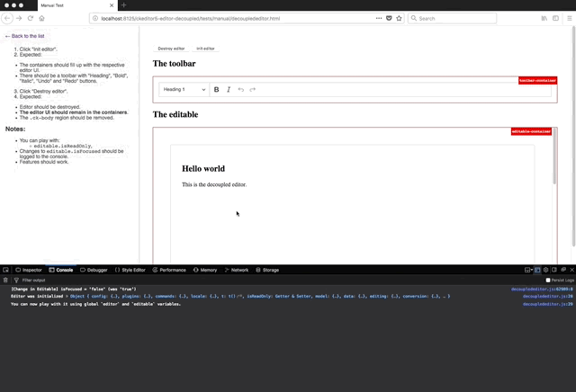Screen dimensions: 576x392
Task: Click the Hello world heading in editable
Action: (203, 168)
